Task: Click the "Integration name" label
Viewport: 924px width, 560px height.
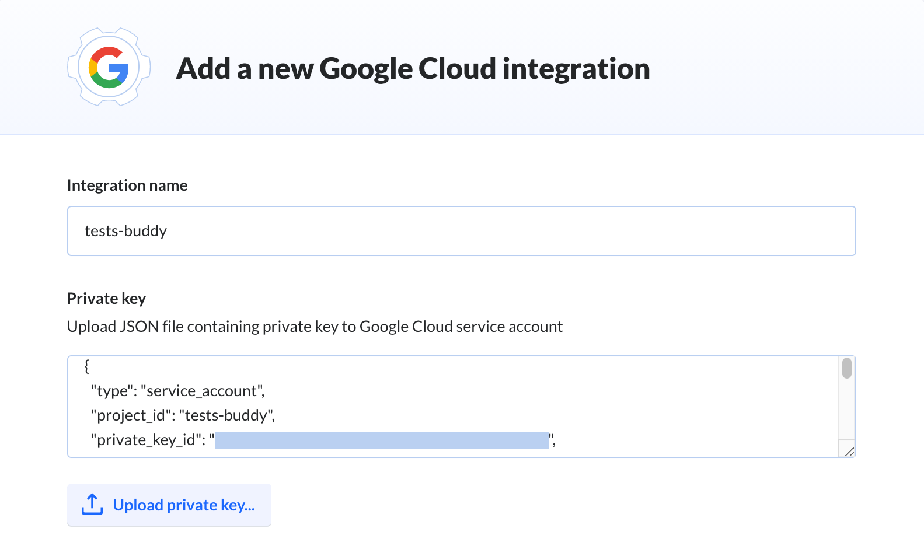Action: point(127,185)
